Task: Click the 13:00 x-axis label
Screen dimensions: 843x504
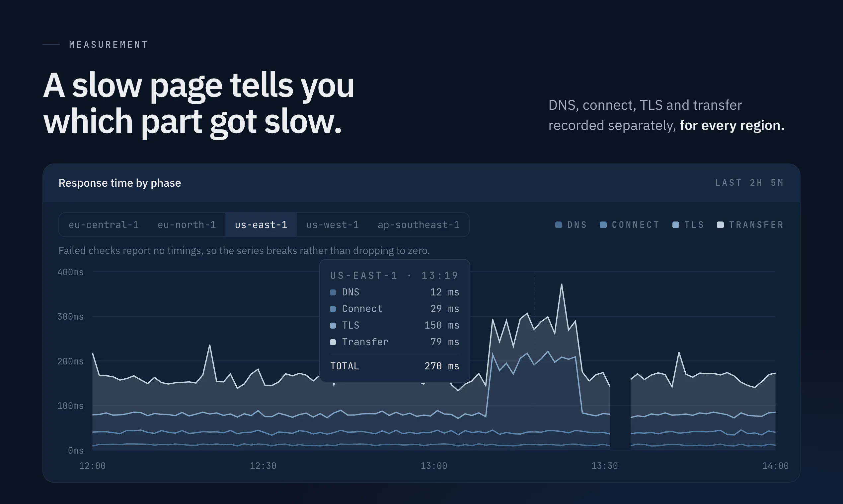Action: [x=434, y=466]
